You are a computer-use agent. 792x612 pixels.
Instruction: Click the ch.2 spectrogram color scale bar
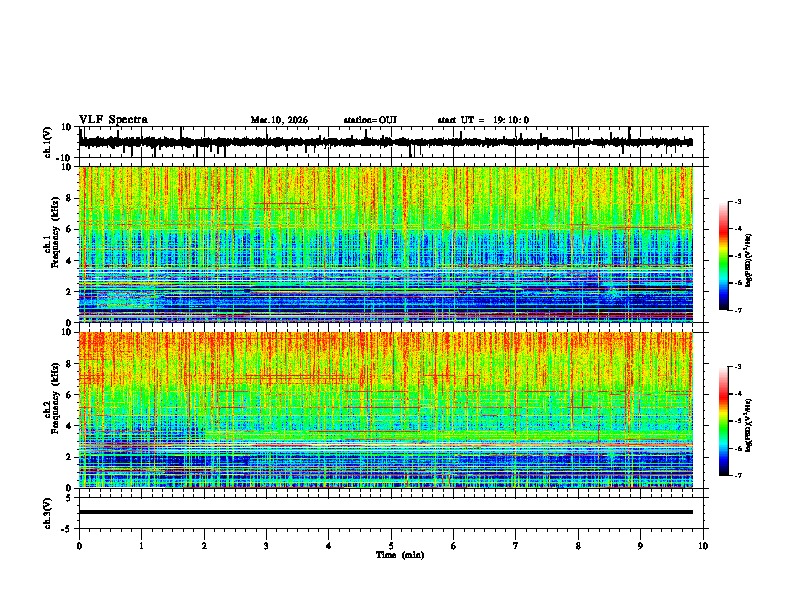point(724,421)
